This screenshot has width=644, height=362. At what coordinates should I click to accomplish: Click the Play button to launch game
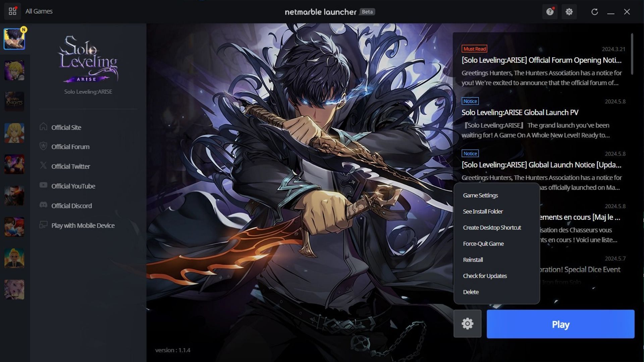pyautogui.click(x=560, y=323)
